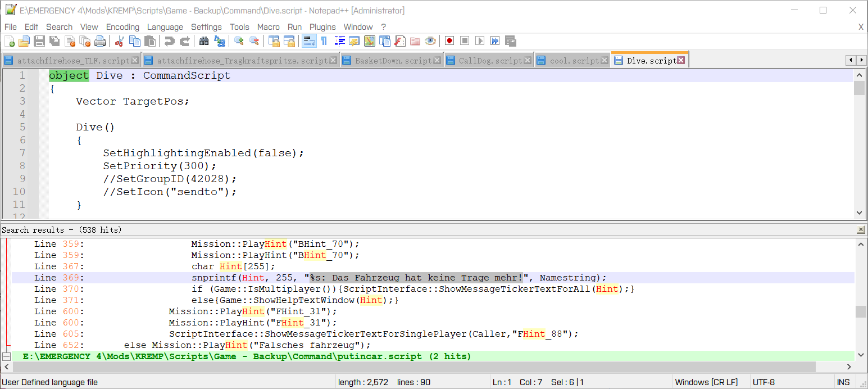
Task: Open Find with the binoculars icon
Action: click(204, 41)
